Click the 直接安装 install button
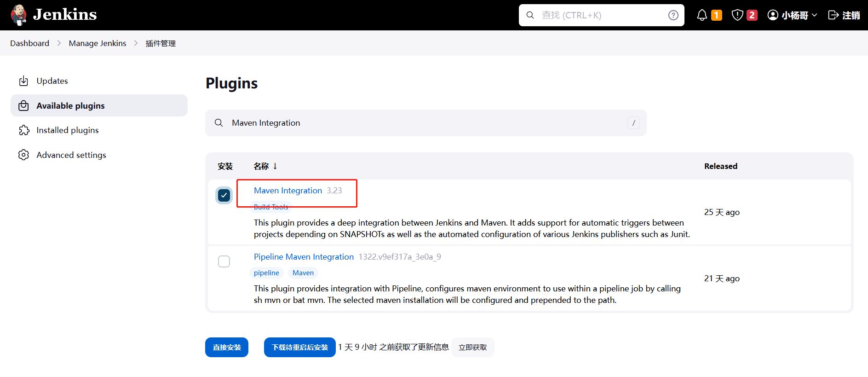The height and width of the screenshot is (377, 868). point(227,348)
